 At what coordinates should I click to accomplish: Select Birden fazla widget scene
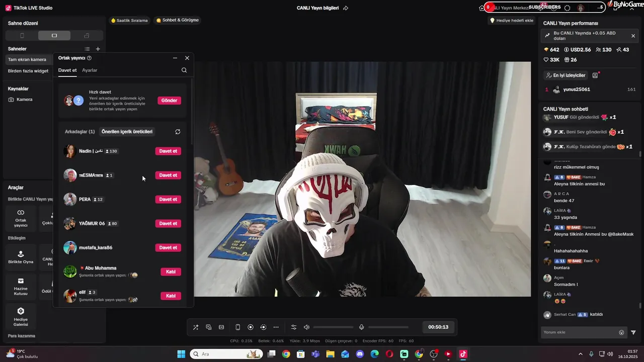[x=29, y=71]
